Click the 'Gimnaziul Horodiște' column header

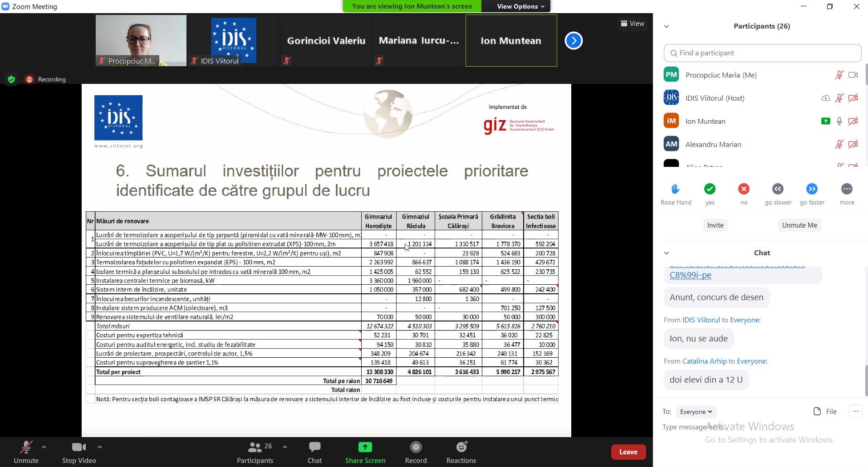point(378,221)
